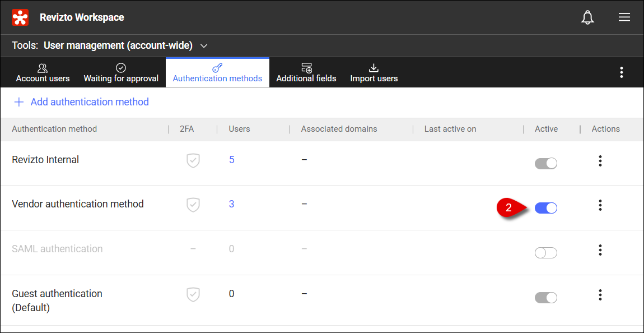Disable the Vendor authentication method toggle

pos(546,208)
